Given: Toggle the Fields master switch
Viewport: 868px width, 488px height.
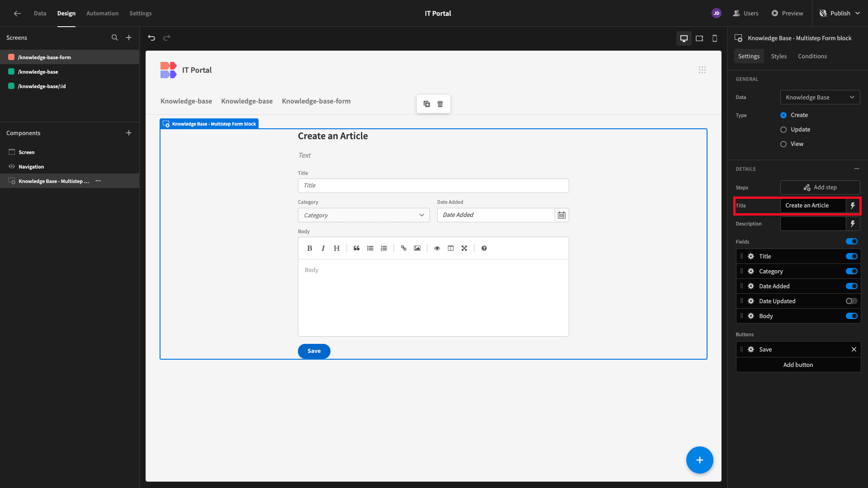Looking at the screenshot, I should (852, 242).
